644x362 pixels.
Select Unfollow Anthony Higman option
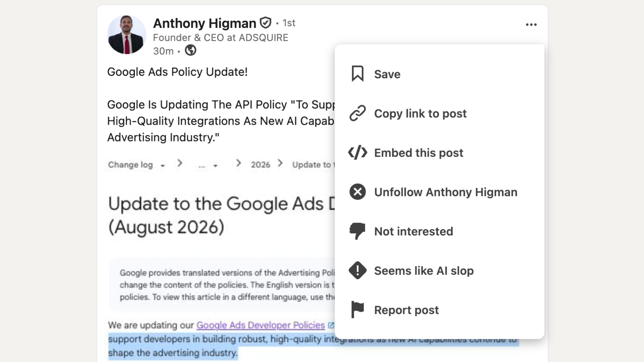pyautogui.click(x=446, y=192)
